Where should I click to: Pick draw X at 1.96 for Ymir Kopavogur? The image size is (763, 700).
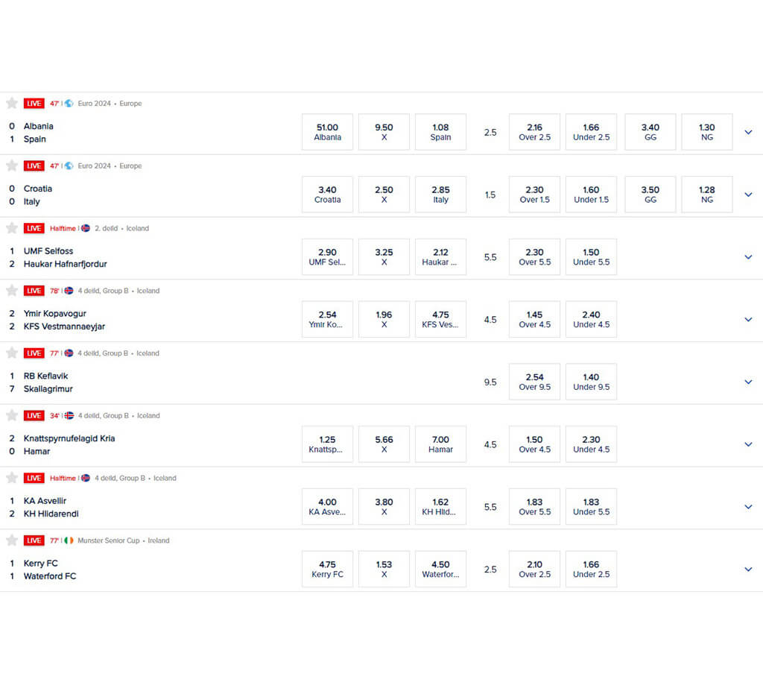[x=384, y=319]
